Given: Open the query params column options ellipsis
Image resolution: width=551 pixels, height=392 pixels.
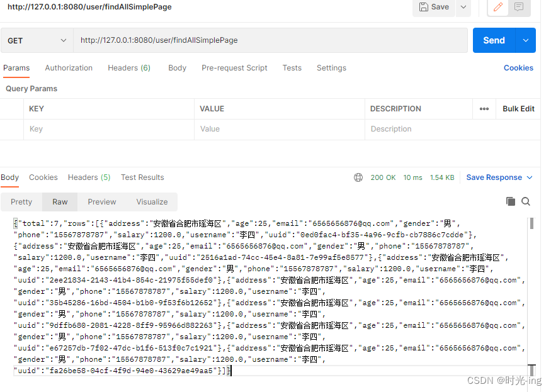Looking at the screenshot, I should click(x=484, y=109).
